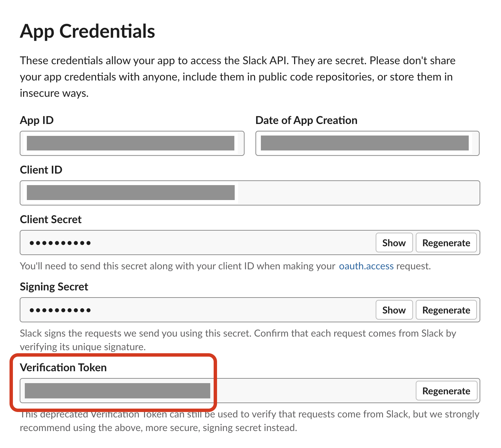
Task: Regenerate the Signing Secret
Action: (x=446, y=310)
